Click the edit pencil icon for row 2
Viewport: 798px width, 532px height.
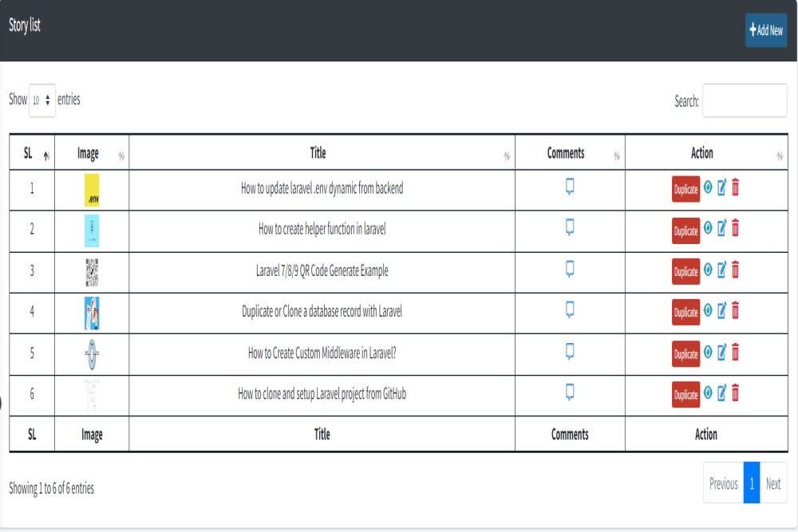(x=721, y=229)
